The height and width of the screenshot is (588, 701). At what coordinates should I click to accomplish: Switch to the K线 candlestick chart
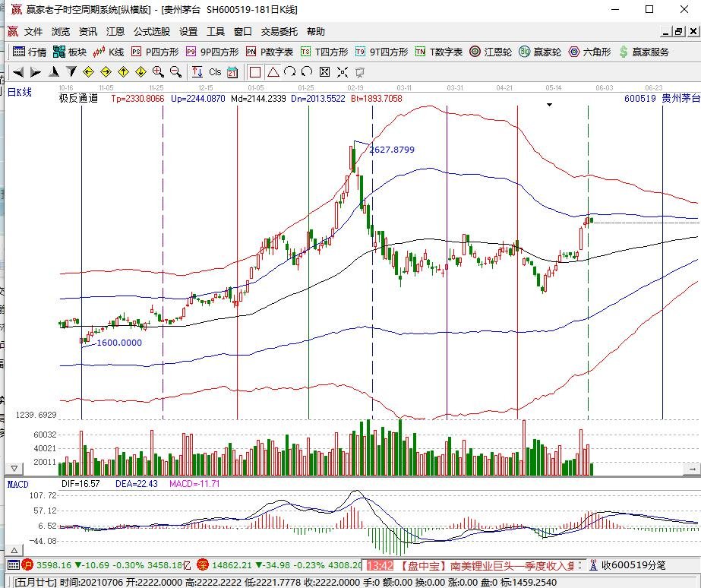point(109,52)
